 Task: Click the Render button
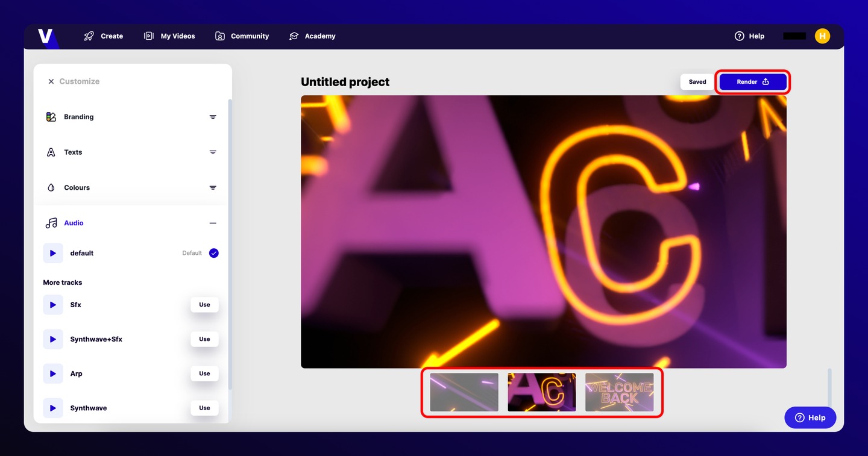tap(752, 82)
